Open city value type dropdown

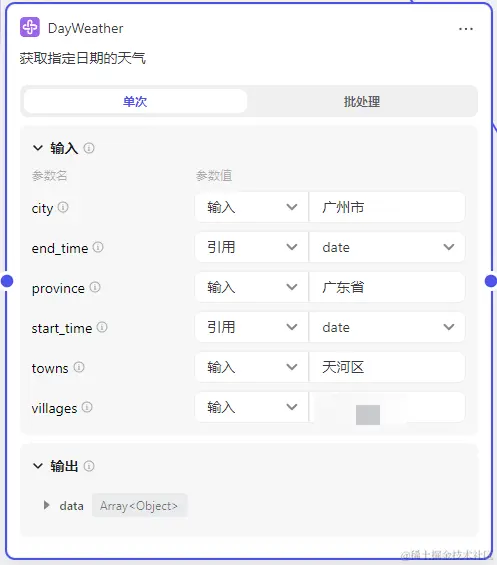[252, 207]
